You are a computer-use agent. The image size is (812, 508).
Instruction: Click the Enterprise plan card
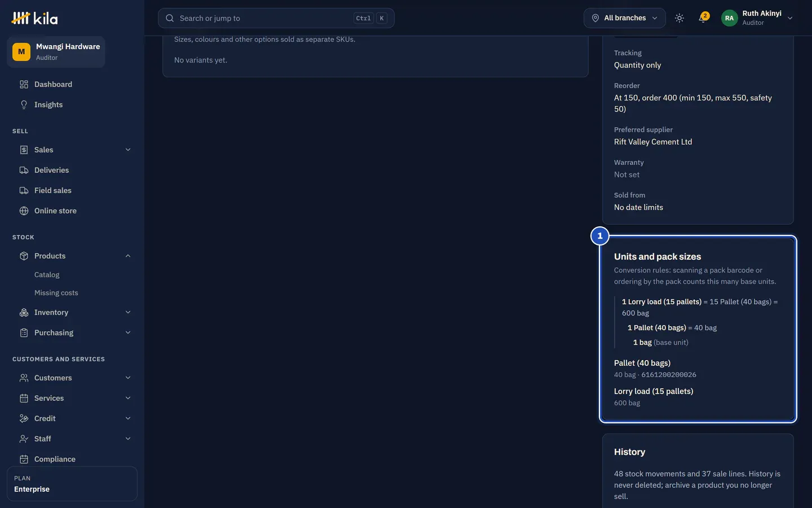72,484
